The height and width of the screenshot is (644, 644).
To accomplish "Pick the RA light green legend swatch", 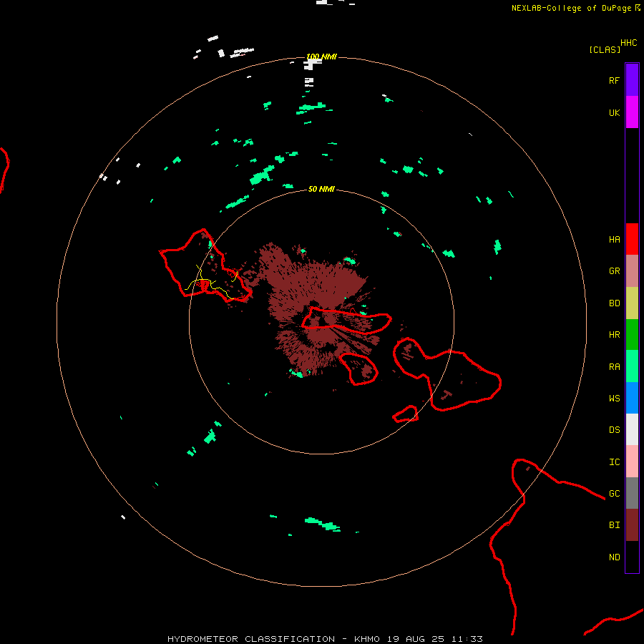I will [632, 366].
